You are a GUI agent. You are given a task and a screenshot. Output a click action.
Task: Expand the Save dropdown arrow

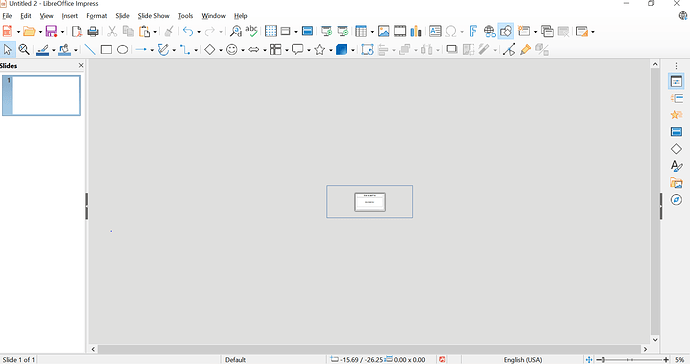pos(62,32)
